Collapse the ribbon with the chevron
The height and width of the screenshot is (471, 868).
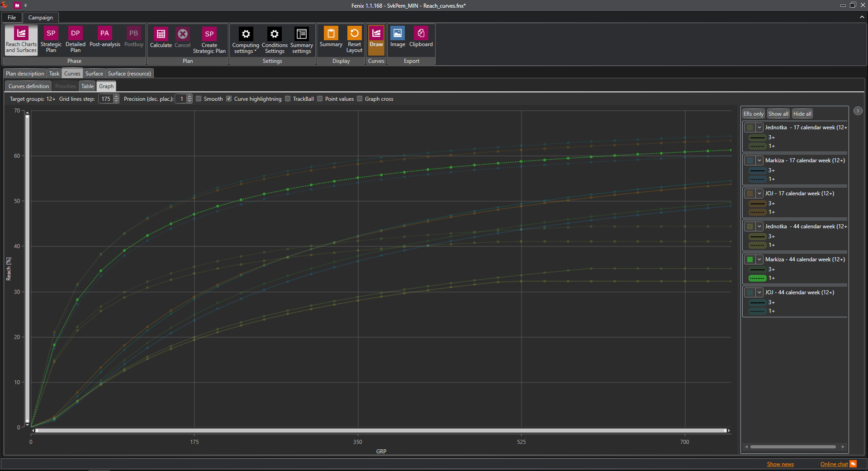tap(862, 17)
